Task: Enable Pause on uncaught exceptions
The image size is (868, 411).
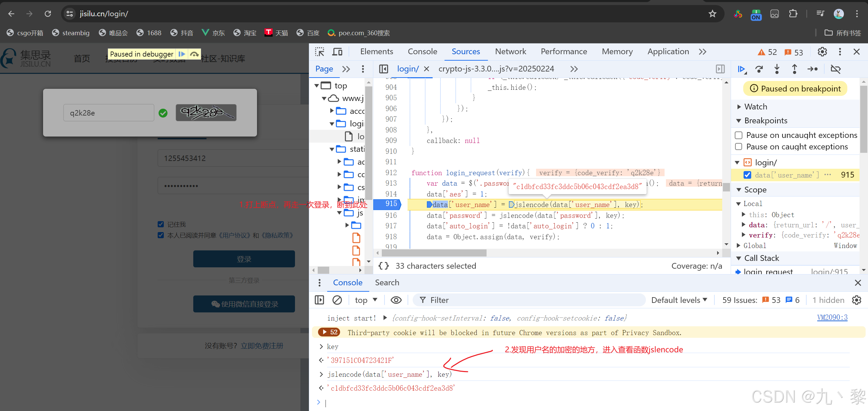Action: click(x=739, y=135)
